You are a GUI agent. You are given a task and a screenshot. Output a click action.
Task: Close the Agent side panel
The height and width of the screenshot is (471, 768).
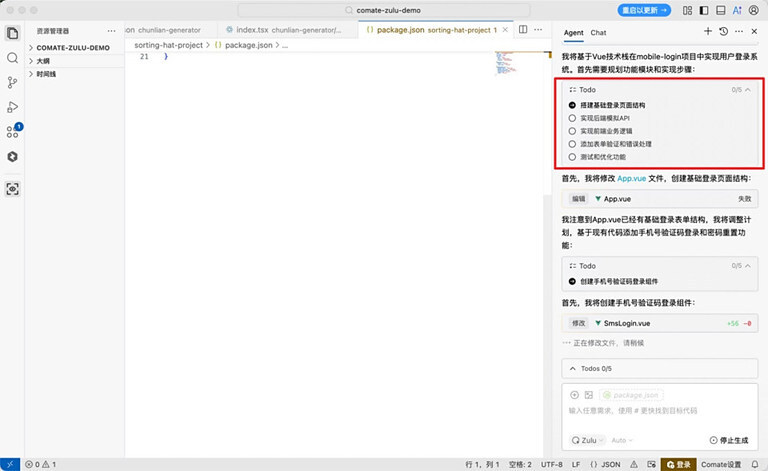pyautogui.click(x=754, y=31)
